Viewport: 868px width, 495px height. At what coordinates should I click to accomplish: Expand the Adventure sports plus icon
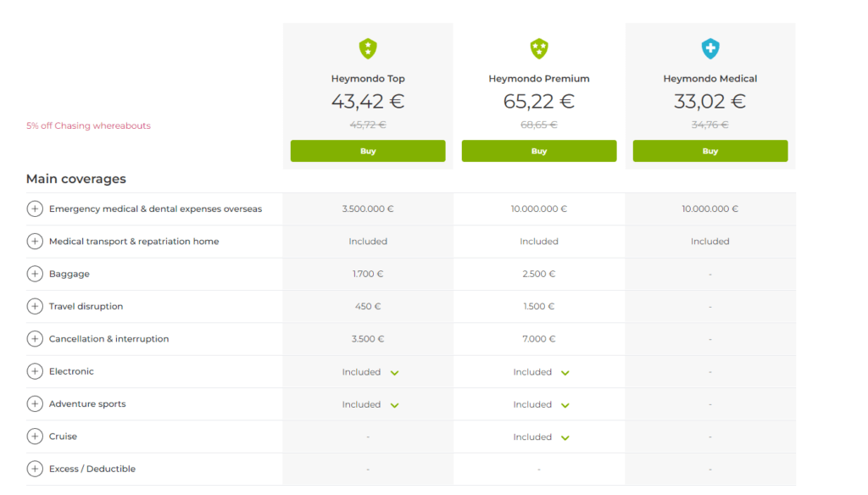(x=35, y=403)
